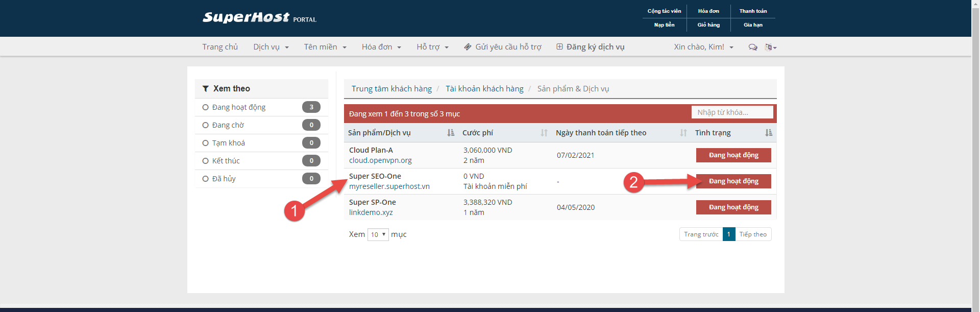Open the language translation icon menu
980x312 pixels.
[770, 47]
